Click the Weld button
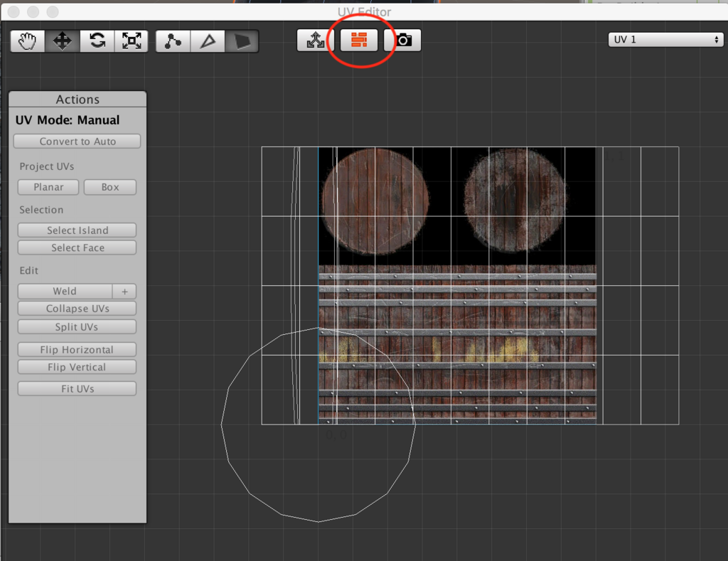Viewport: 728px width, 561px height. point(65,292)
